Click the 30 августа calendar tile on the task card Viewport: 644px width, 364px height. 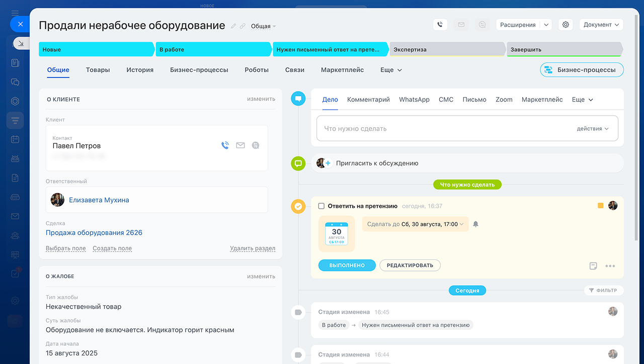coord(337,234)
